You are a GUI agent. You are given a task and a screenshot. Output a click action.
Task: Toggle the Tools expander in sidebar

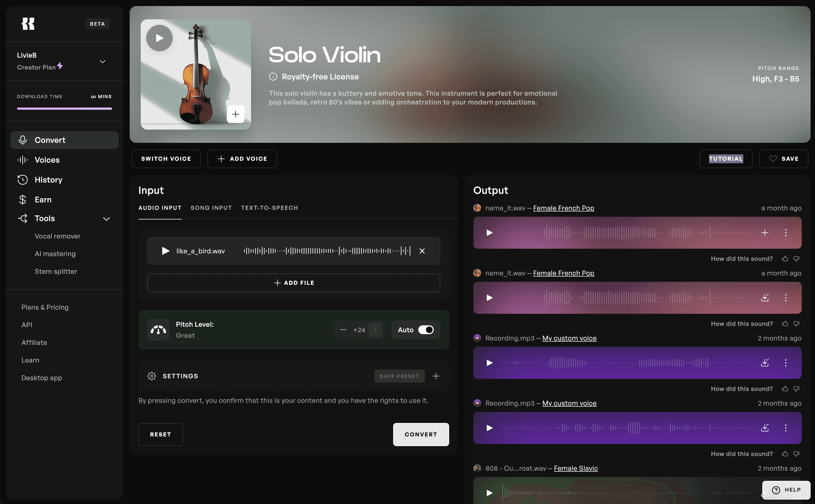click(106, 219)
